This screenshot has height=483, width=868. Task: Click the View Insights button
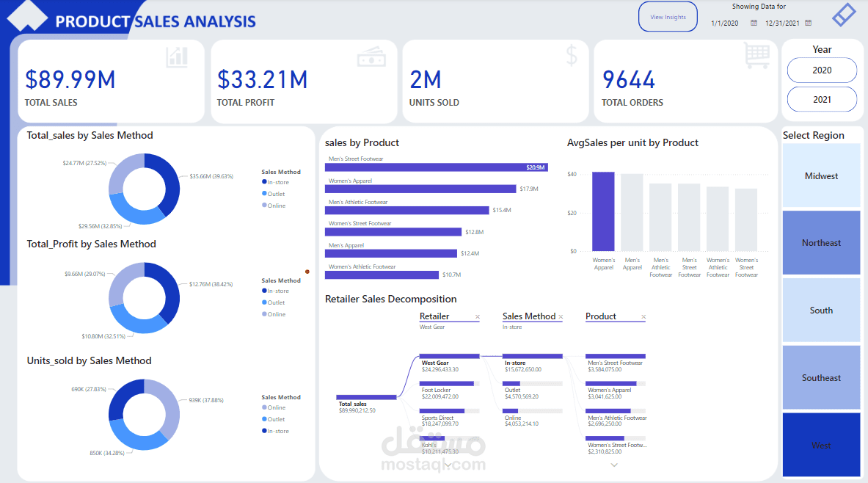[x=668, y=17]
